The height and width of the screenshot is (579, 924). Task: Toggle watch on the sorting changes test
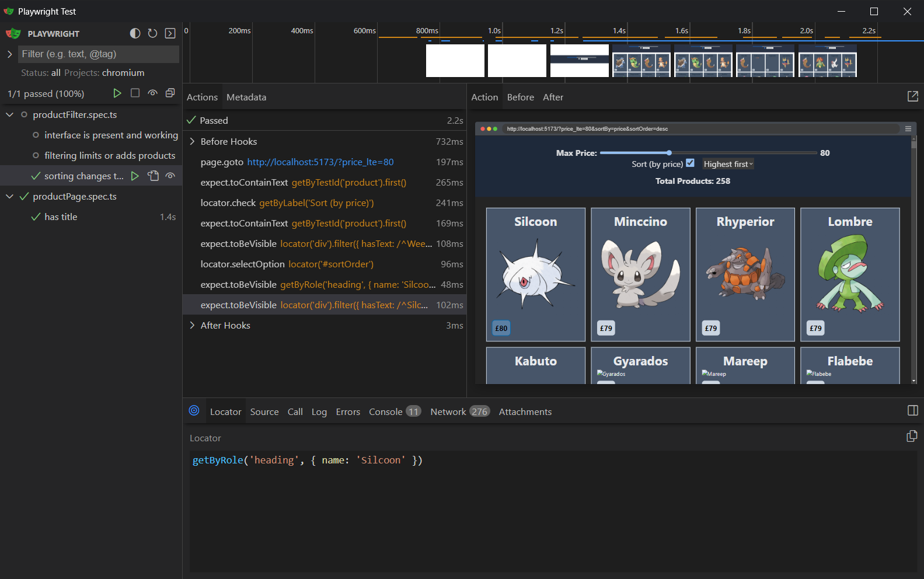pyautogui.click(x=170, y=176)
